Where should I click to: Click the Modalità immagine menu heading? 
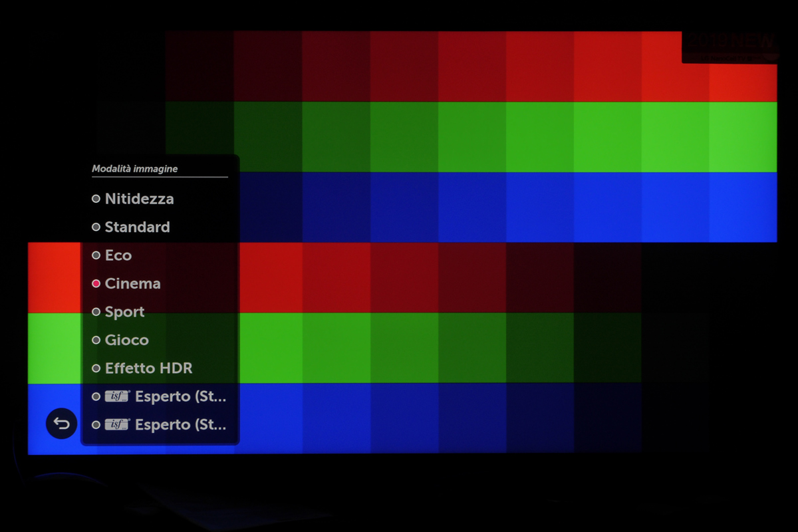pos(135,169)
